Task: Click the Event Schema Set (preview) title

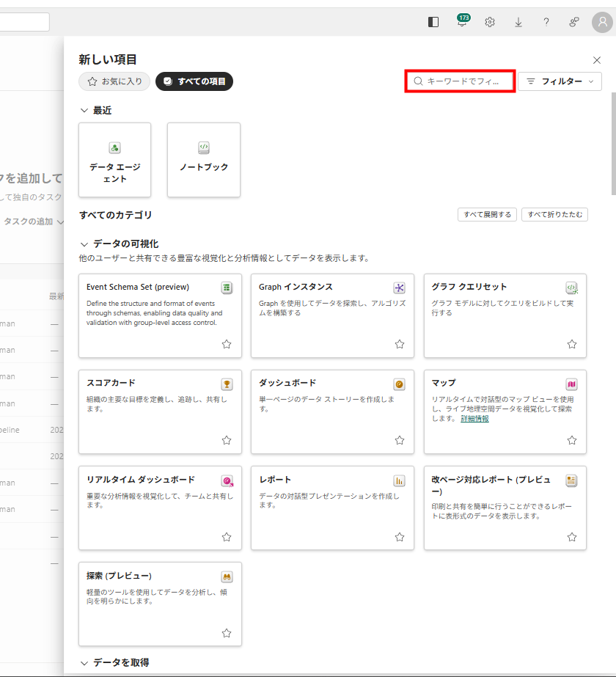Action: click(138, 287)
